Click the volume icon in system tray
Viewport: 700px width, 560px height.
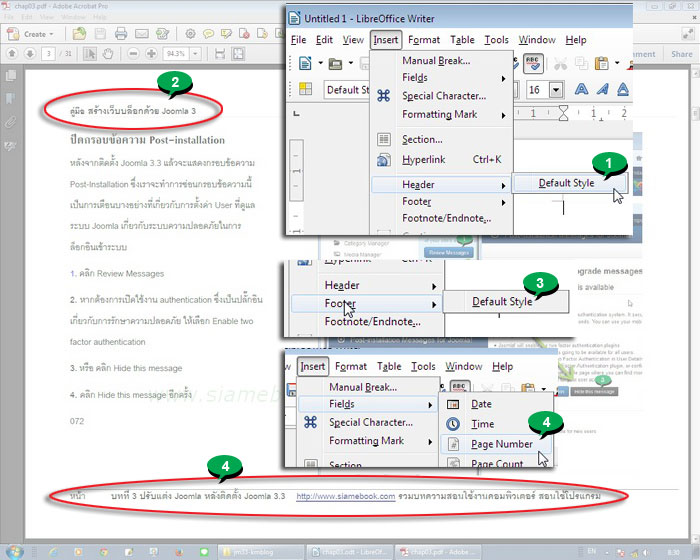click(x=644, y=552)
